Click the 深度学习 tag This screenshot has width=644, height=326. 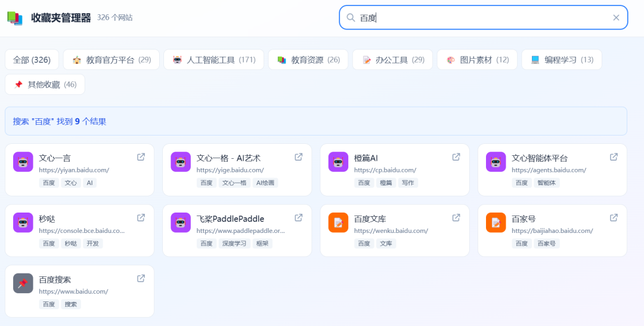[x=234, y=244]
